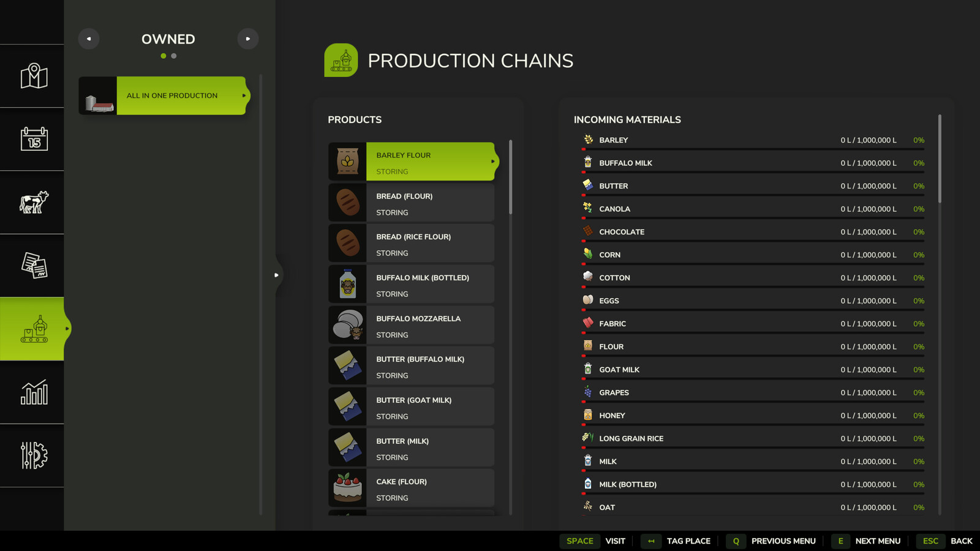Image resolution: width=980 pixels, height=551 pixels.
Task: Click the left arrow beside OWNED
Action: [89, 39]
